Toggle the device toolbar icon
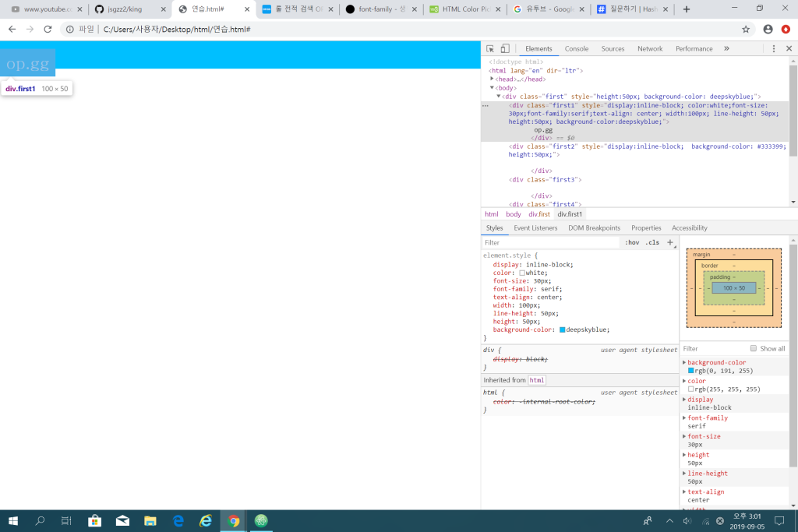The height and width of the screenshot is (532, 798). (505, 49)
